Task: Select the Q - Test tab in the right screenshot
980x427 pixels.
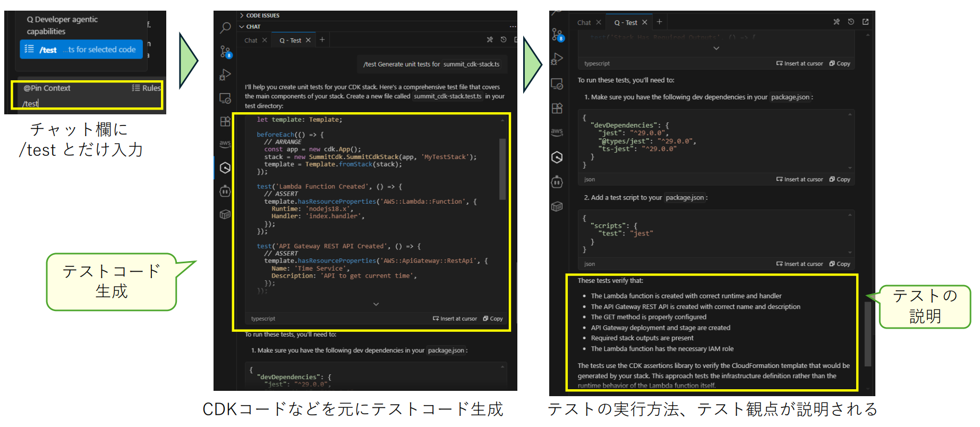Action: [x=626, y=22]
